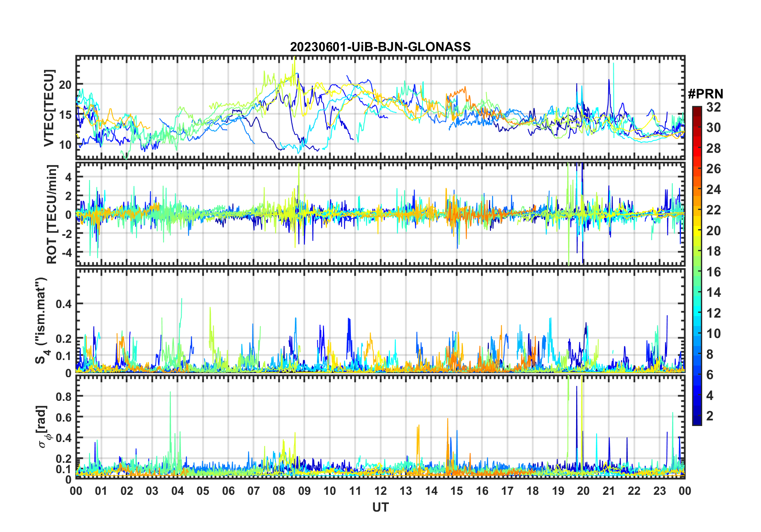Click the sigma phi [rad] y-axis label

click(x=43, y=427)
